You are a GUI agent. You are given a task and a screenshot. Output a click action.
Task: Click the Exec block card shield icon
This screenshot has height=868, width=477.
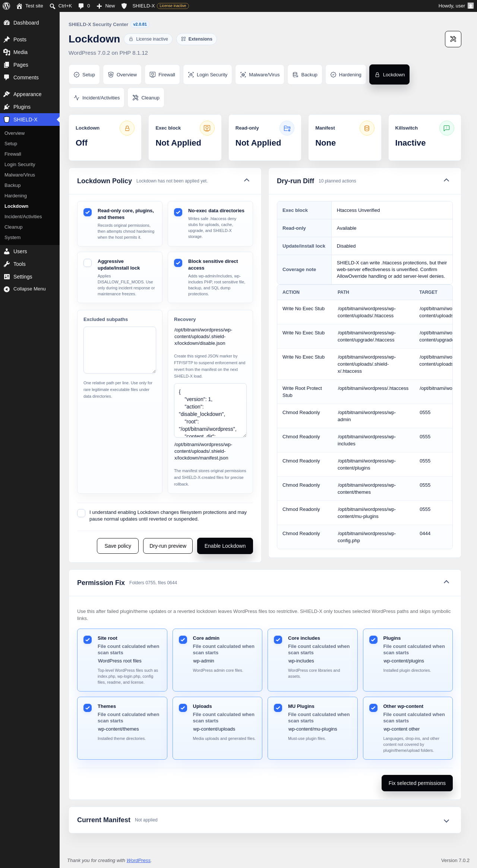207,128
